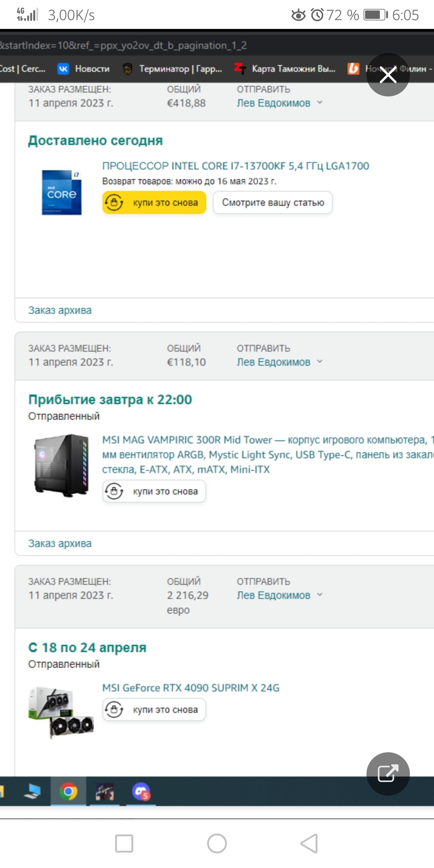Click the computer/network icon in taskbar

(32, 791)
